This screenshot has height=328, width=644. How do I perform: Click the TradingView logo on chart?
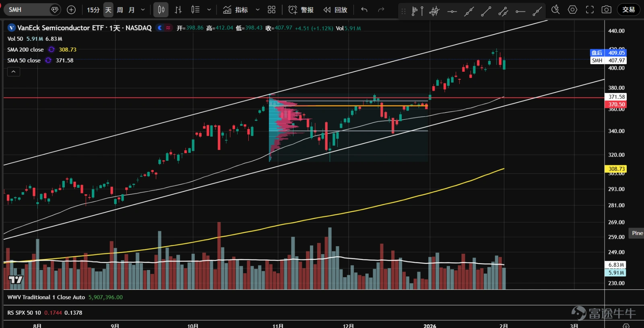coord(16,279)
